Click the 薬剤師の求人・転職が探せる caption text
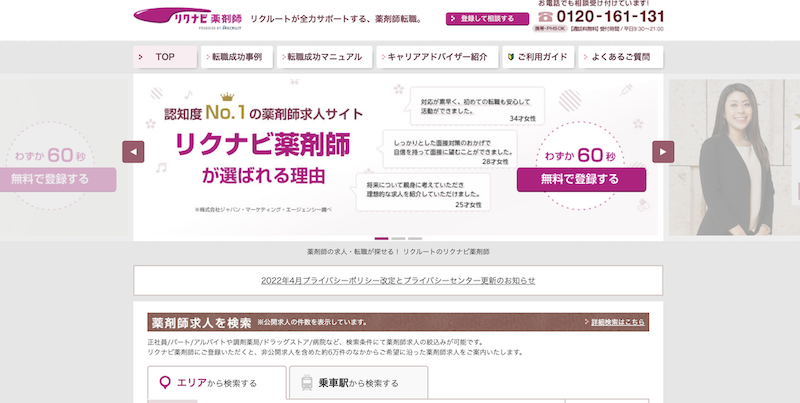 tap(398, 252)
